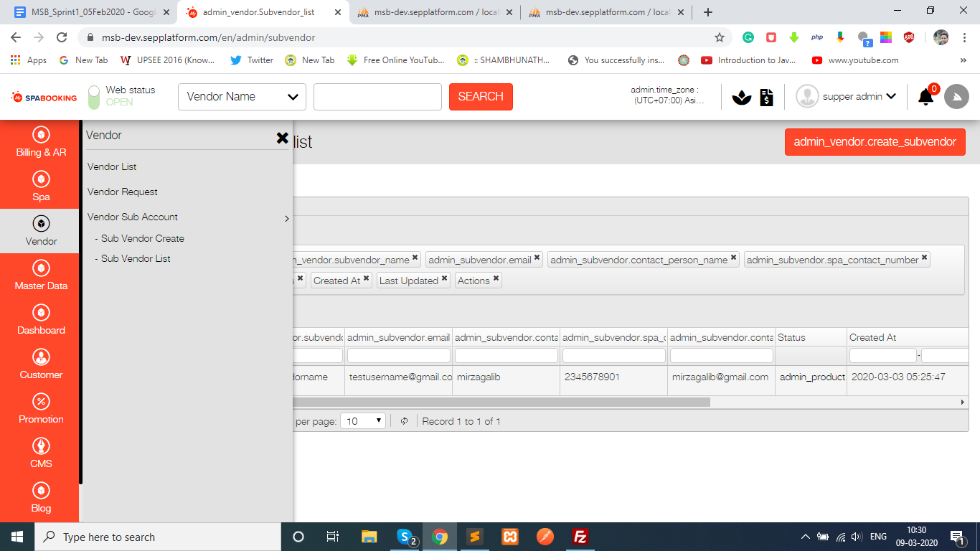This screenshot has height=551, width=980.
Task: Open the per page count dropdown
Action: 363,421
